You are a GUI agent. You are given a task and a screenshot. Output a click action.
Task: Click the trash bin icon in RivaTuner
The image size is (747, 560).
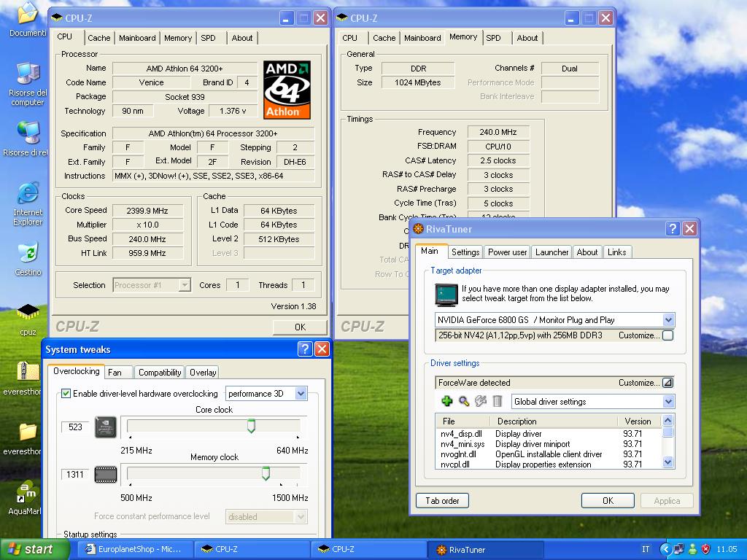498,401
